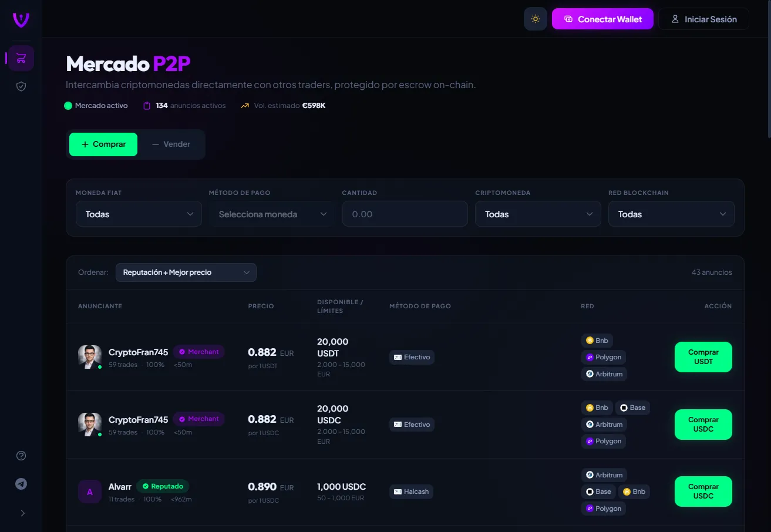Viewport: 771px width, 532px height.
Task: Click the Conectar Wallet button
Action: pyautogui.click(x=602, y=19)
